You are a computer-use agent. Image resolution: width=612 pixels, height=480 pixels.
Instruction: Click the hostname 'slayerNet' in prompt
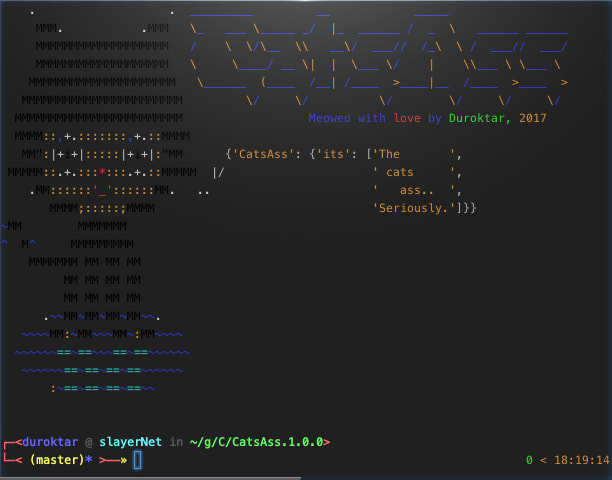point(130,442)
